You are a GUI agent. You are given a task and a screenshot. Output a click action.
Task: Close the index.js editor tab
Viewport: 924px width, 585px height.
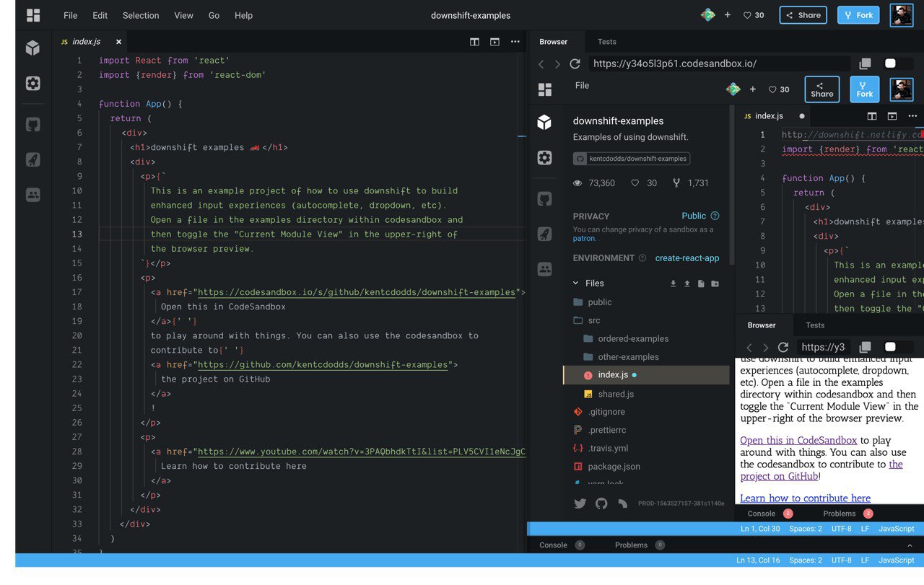pos(118,42)
